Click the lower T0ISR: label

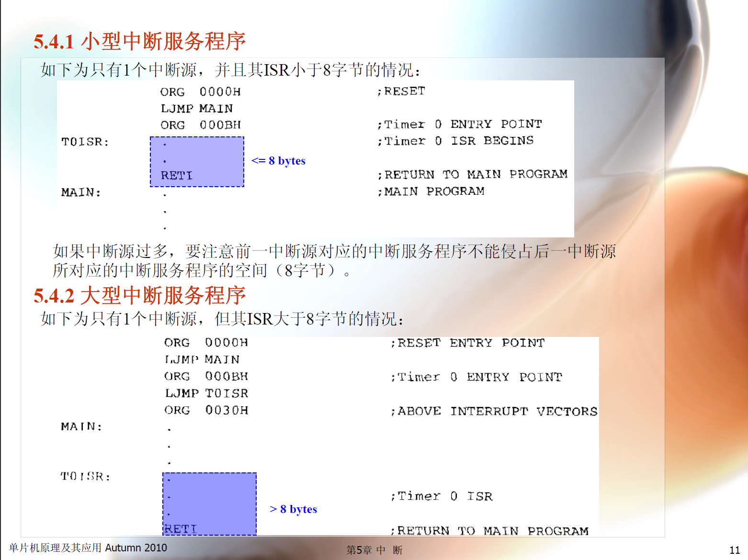pyautogui.click(x=85, y=476)
